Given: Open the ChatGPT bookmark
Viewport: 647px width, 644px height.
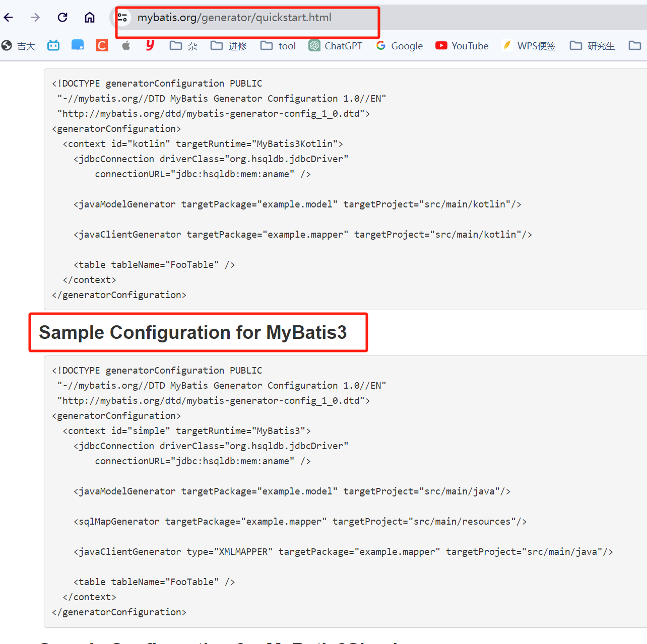Looking at the screenshot, I should (x=336, y=46).
